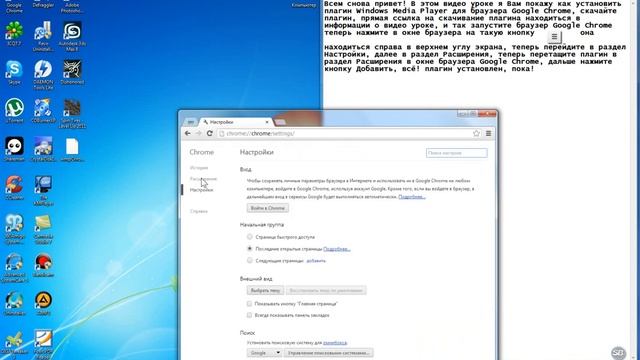This screenshot has width=640, height=360.
Task: Bookmark page with the star icon
Action: click(476, 133)
